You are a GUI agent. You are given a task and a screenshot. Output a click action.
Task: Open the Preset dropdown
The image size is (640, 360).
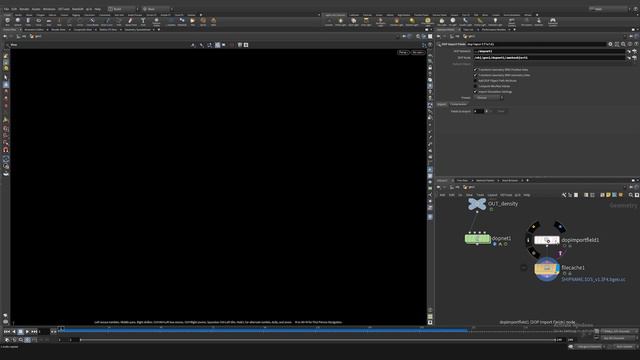(x=490, y=98)
